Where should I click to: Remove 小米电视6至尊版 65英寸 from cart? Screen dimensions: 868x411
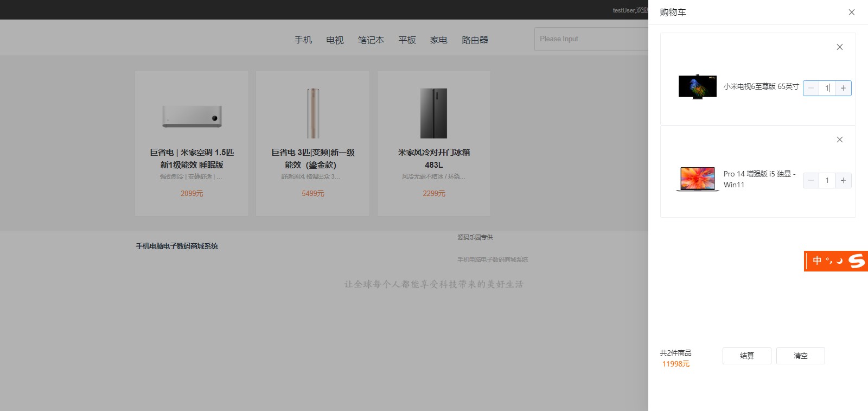point(840,47)
